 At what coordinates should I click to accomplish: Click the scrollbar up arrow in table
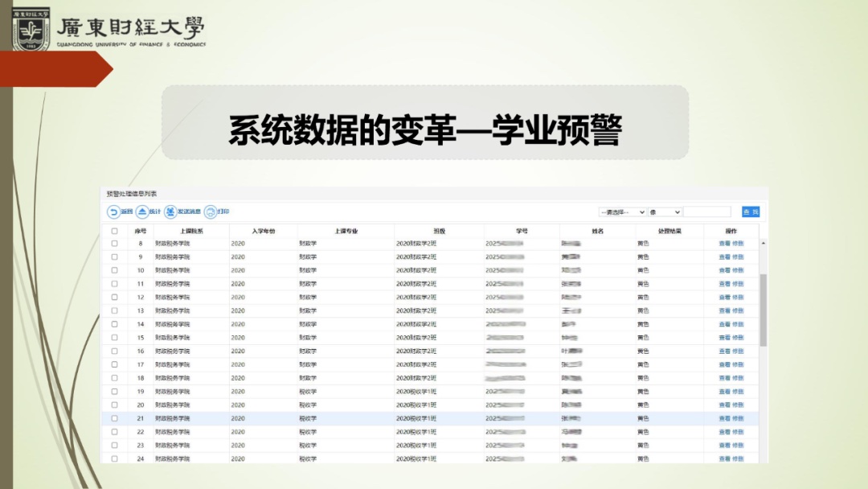click(x=763, y=243)
